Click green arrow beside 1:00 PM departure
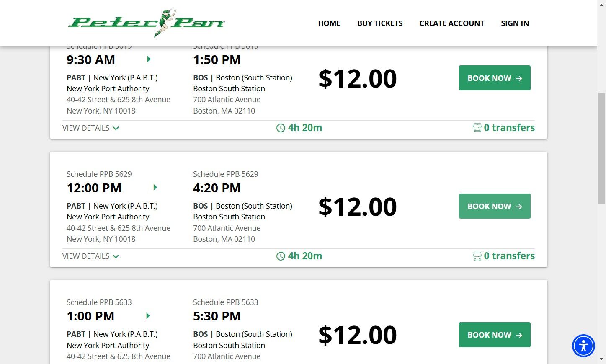 coord(148,316)
